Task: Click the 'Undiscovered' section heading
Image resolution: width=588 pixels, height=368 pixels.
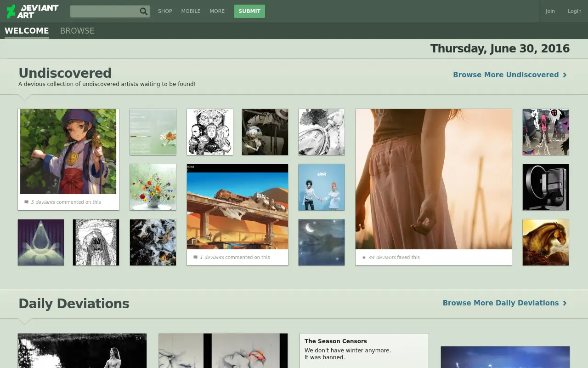Action: (65, 73)
